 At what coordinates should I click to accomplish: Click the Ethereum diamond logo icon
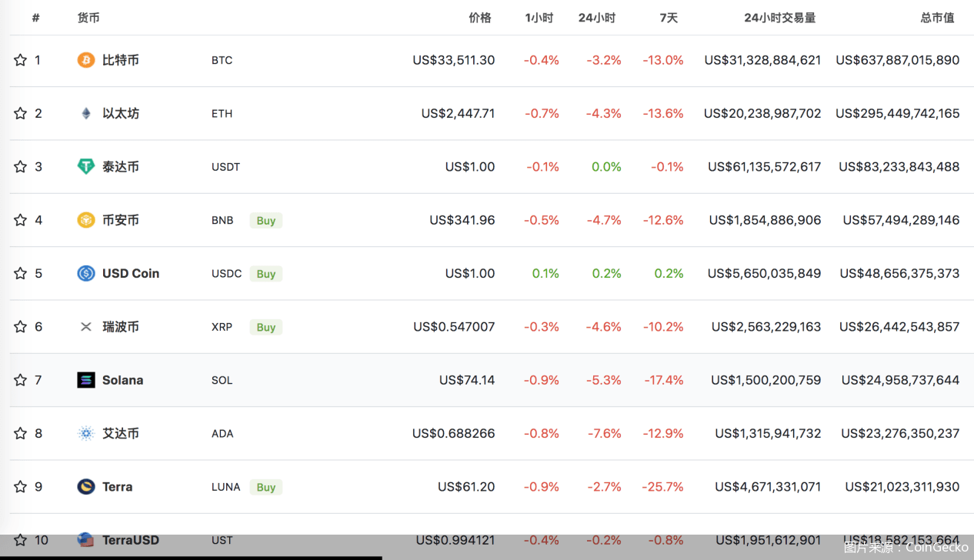[86, 114]
